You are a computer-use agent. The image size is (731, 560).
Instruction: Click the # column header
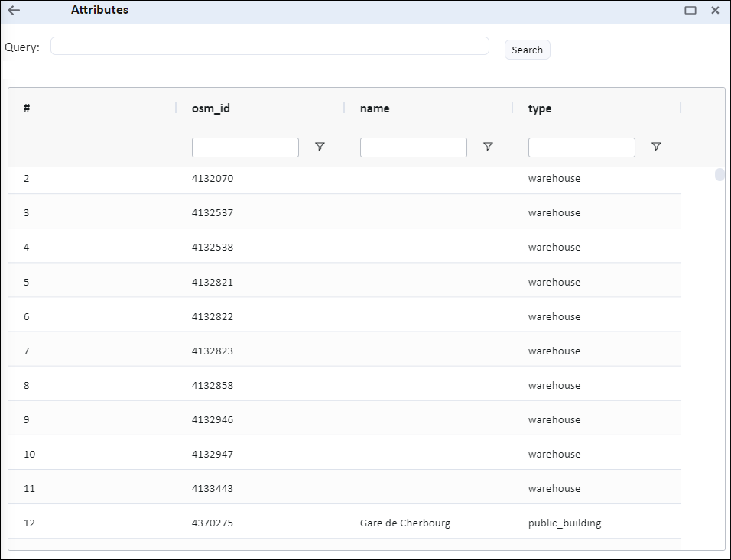click(x=27, y=108)
